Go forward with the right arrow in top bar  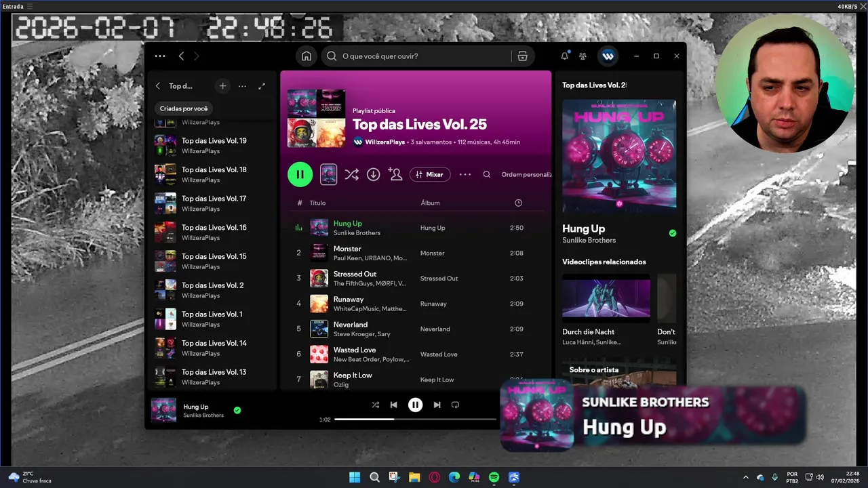pos(197,56)
